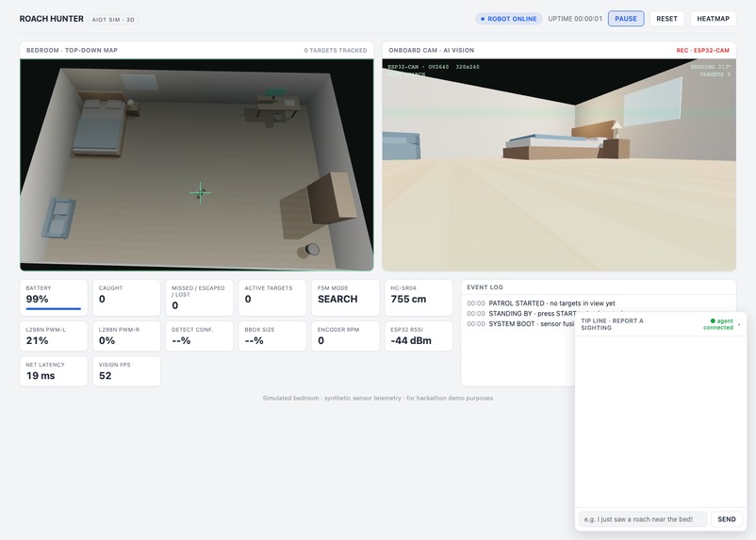Viewport: 756px width, 540px height.
Task: Click the AIOT SIM · 3D badge
Action: tap(113, 20)
